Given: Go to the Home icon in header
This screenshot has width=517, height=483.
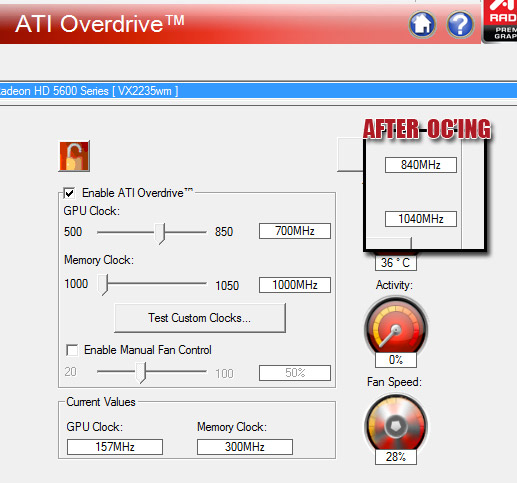Looking at the screenshot, I should (422, 24).
